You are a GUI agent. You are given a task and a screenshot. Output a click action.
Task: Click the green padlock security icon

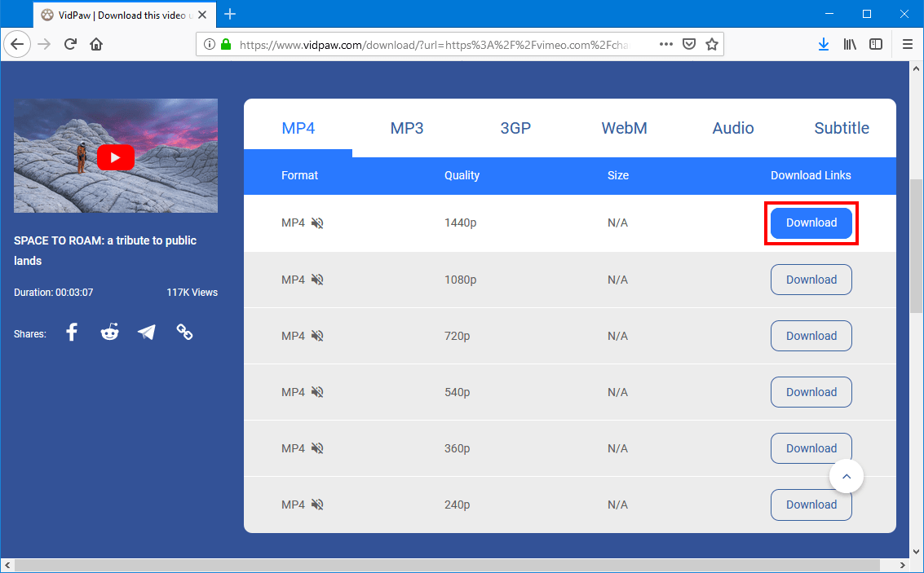click(x=225, y=44)
